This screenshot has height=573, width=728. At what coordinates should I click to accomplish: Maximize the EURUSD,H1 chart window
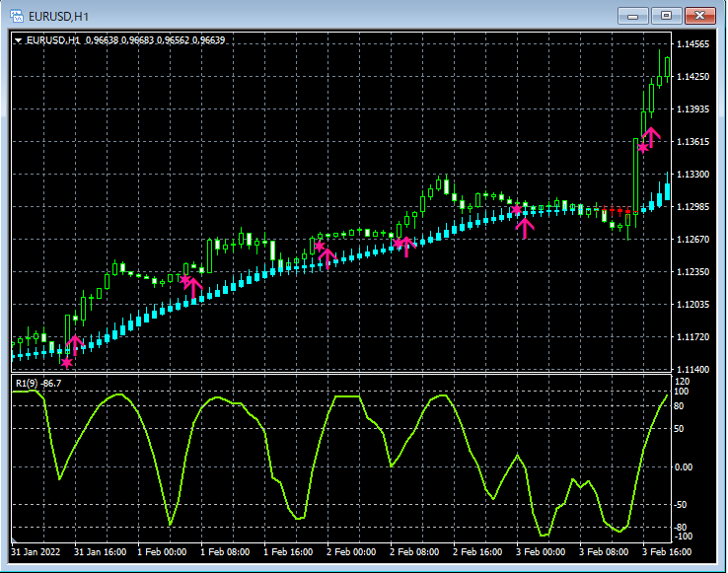pos(667,15)
